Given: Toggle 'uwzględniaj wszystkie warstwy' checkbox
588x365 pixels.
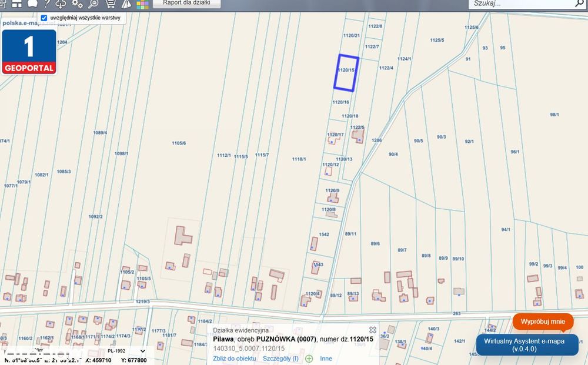Looking at the screenshot, I should 44,18.
